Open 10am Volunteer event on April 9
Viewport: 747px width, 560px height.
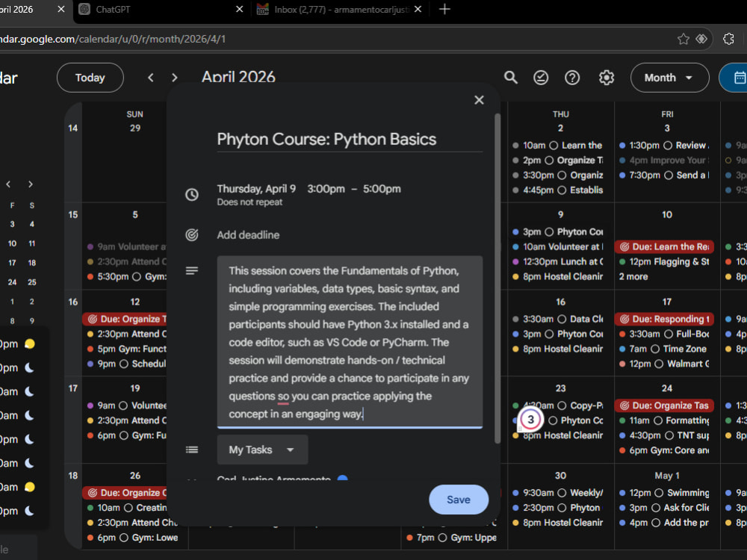tap(558, 246)
